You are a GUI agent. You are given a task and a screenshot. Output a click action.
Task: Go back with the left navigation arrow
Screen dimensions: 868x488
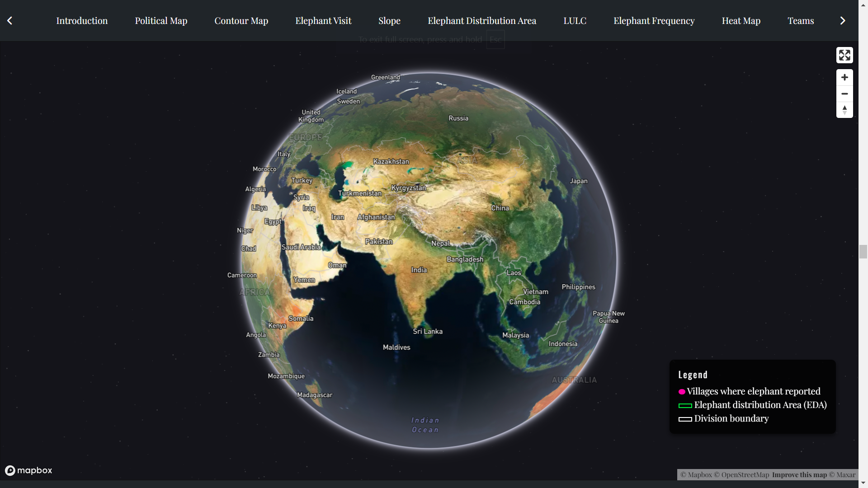pyautogui.click(x=9, y=21)
